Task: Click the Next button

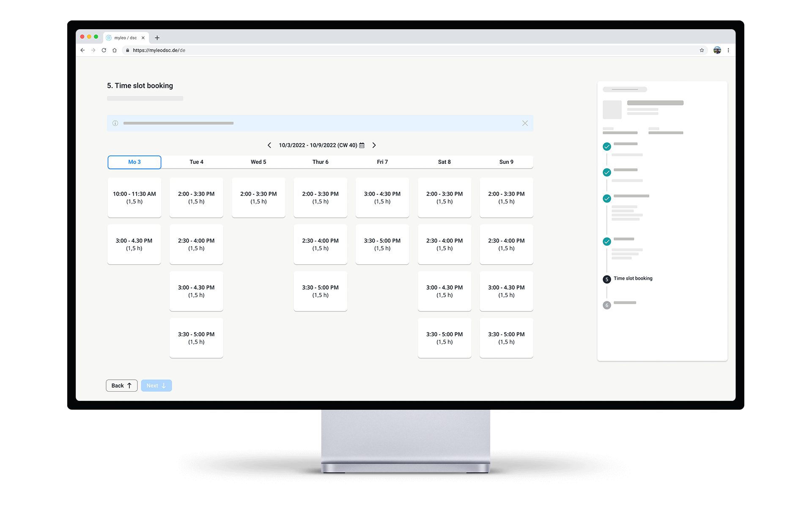Action: (156, 386)
